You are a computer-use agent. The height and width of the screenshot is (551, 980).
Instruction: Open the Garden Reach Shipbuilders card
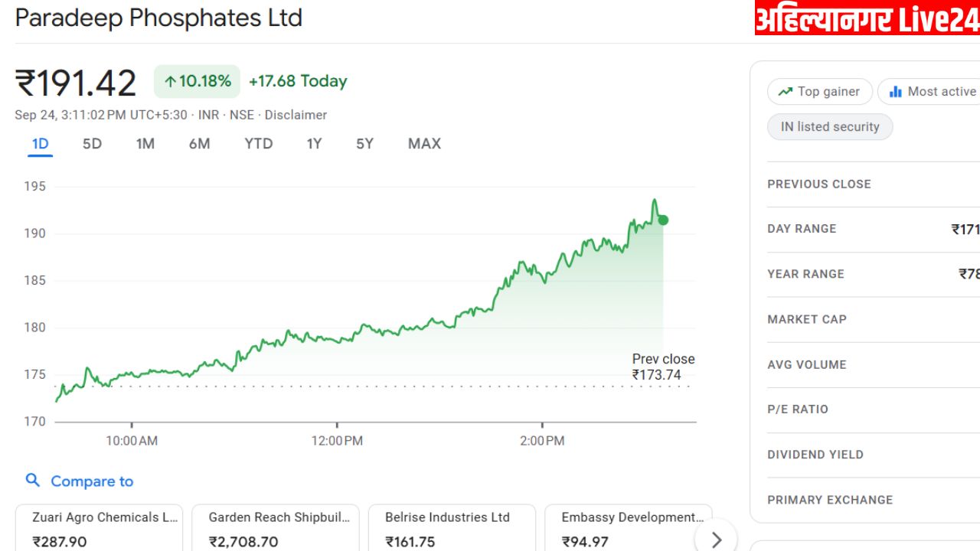point(276,528)
